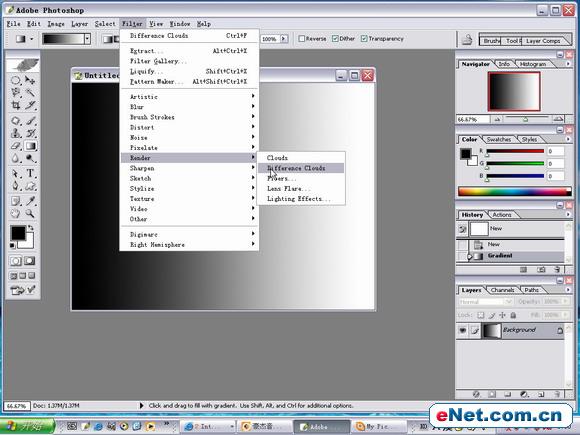Select the Custom Shape tool
The image size is (580, 435).
[x=30, y=186]
